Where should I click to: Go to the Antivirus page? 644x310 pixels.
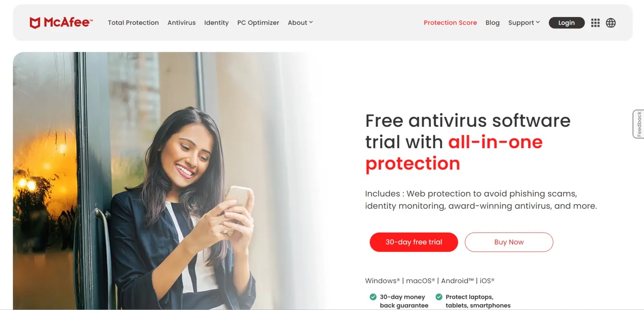tap(182, 23)
